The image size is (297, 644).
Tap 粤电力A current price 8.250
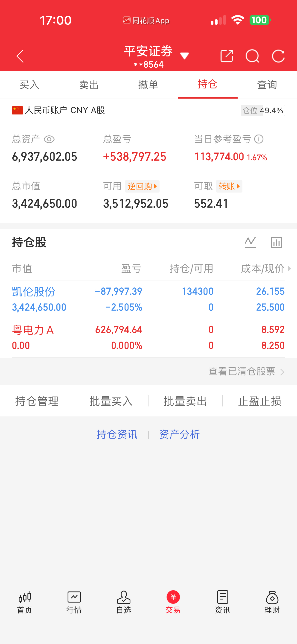pos(273,345)
